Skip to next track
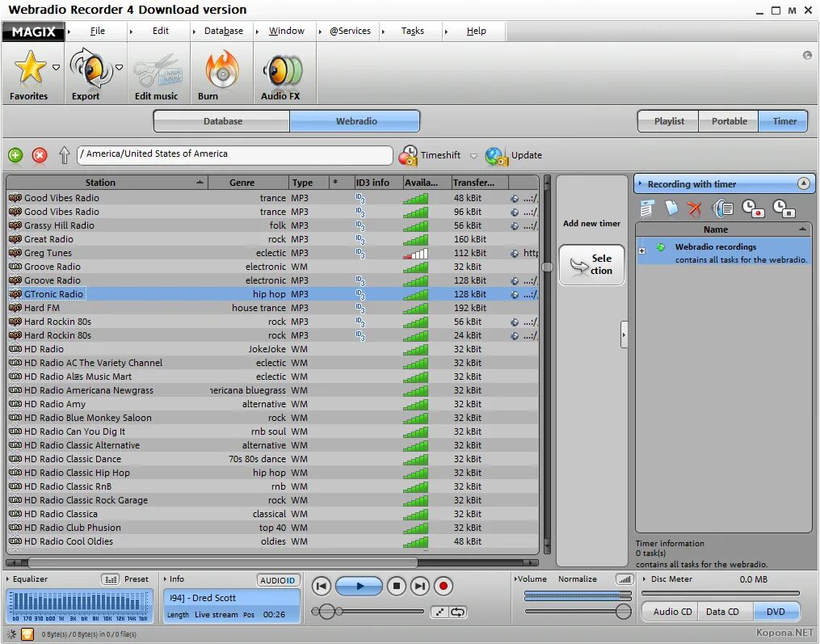 pyautogui.click(x=420, y=586)
